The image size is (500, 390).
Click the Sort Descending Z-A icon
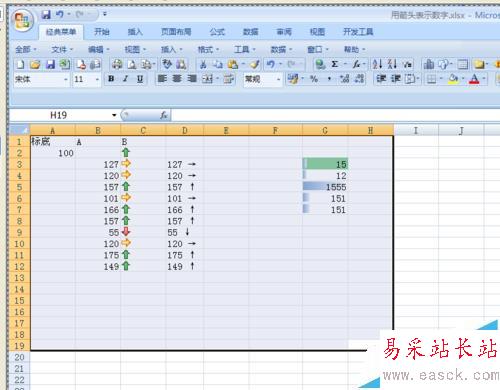coord(392,64)
